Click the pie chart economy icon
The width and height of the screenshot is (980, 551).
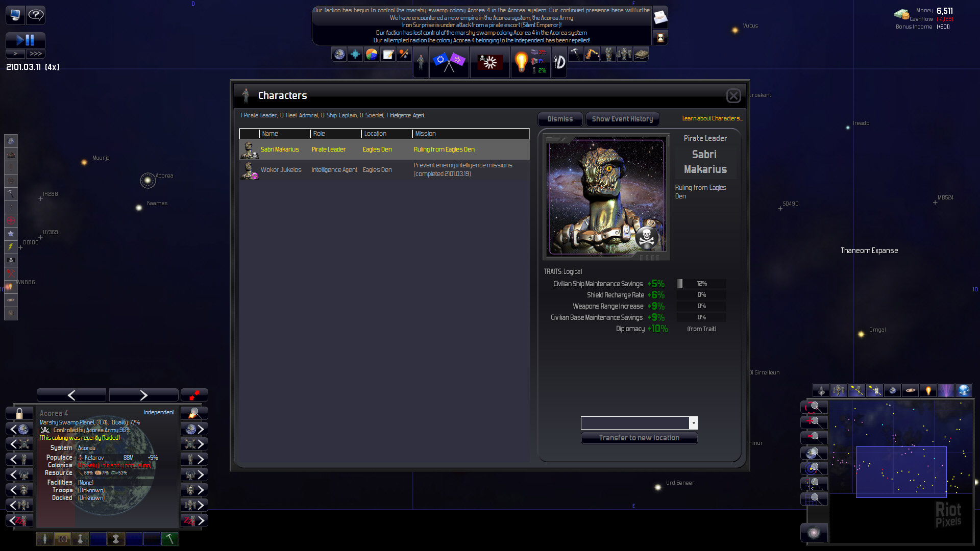coord(372,54)
